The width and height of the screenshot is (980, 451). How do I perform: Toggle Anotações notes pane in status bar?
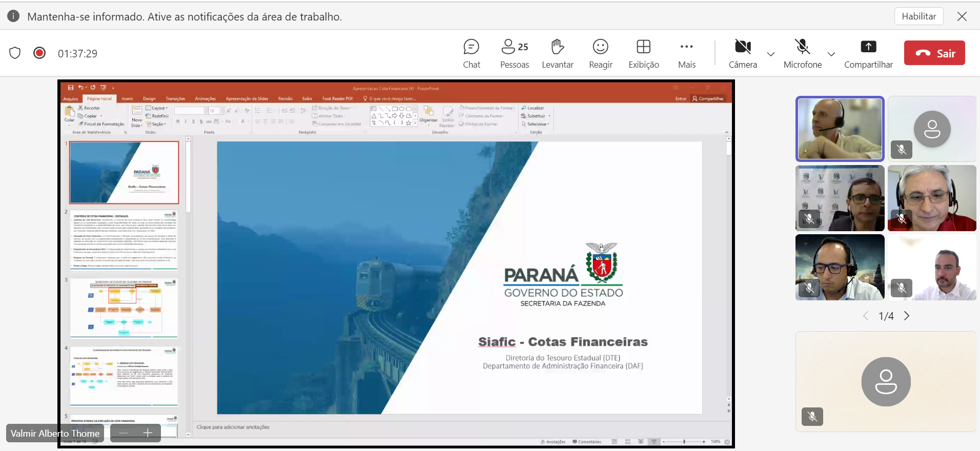click(553, 442)
